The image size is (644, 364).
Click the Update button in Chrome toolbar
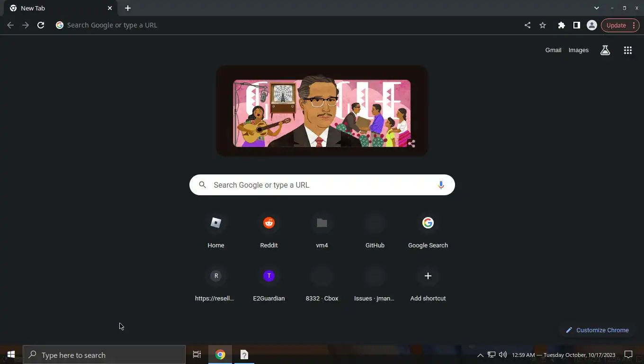click(x=616, y=25)
